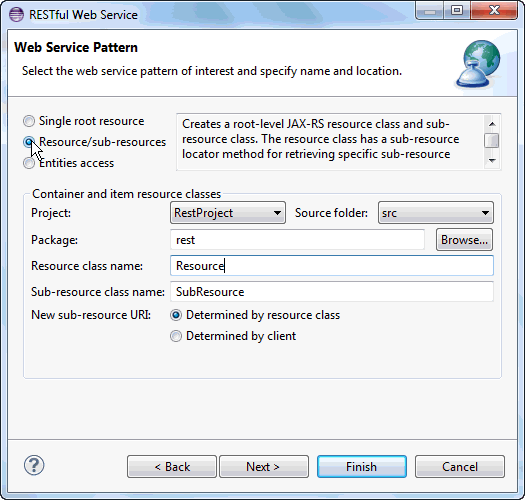The width and height of the screenshot is (525, 500).
Task: Cancel the RESTful Web Service wizard
Action: pos(460,467)
